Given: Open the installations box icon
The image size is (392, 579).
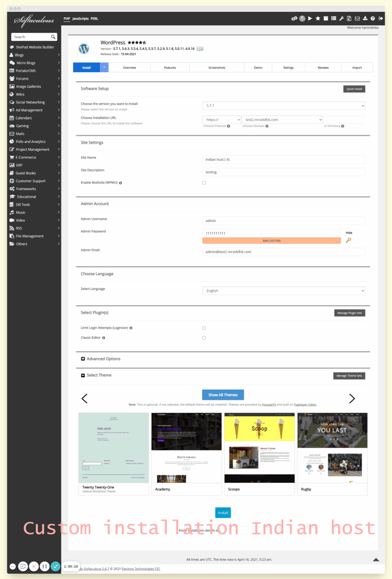Looking at the screenshot, I should 326,19.
